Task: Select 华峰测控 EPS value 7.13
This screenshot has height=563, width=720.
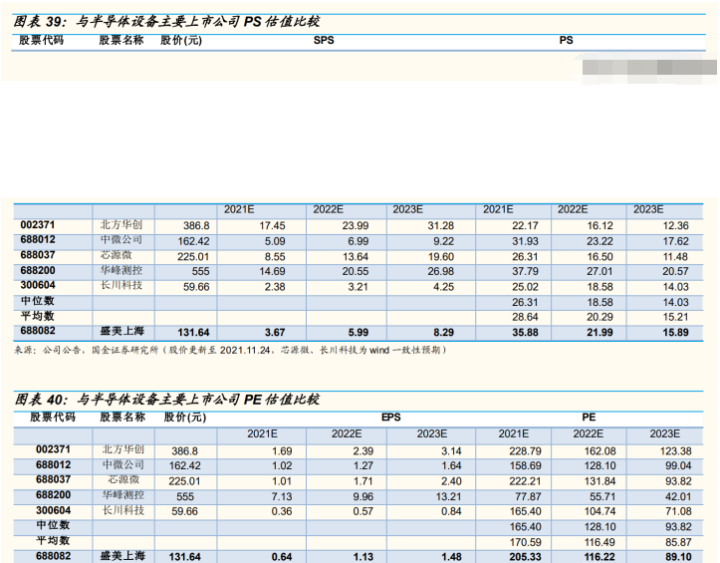Action: coord(282,497)
